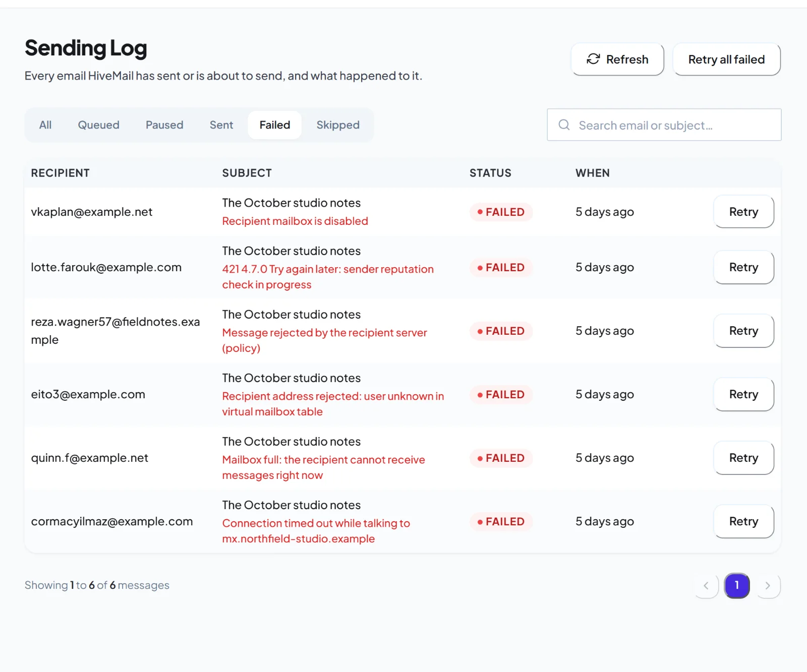Click the '421 4.7.0 Try again later' error
807x672 pixels.
pos(328,277)
